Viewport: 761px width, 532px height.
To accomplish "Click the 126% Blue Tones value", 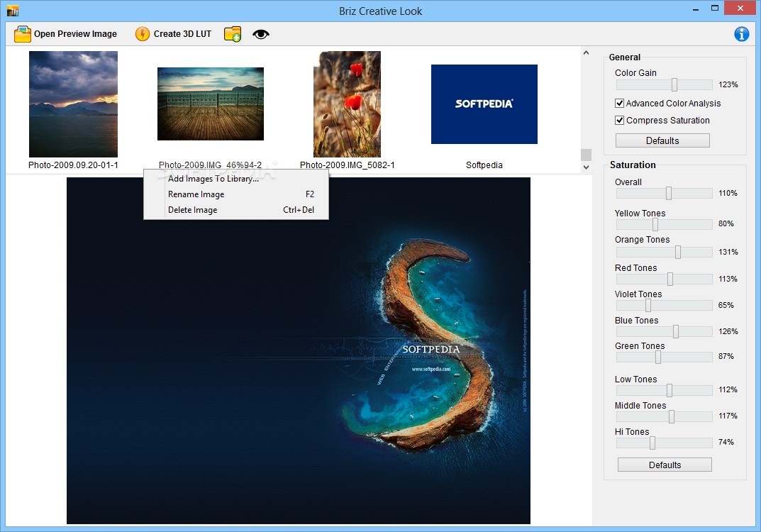I will [728, 331].
